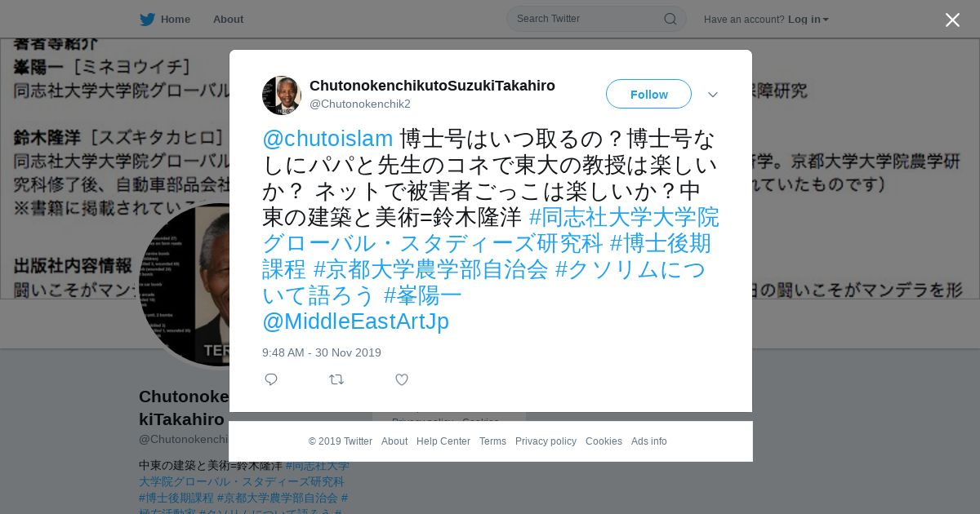
Task: Reply to the tweet using the speech bubble icon
Action: pyautogui.click(x=271, y=379)
